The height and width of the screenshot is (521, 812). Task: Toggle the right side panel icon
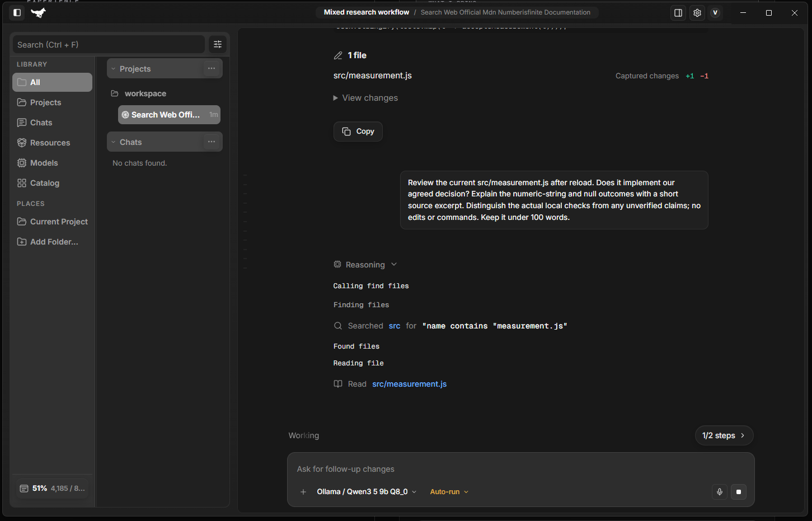tap(678, 13)
